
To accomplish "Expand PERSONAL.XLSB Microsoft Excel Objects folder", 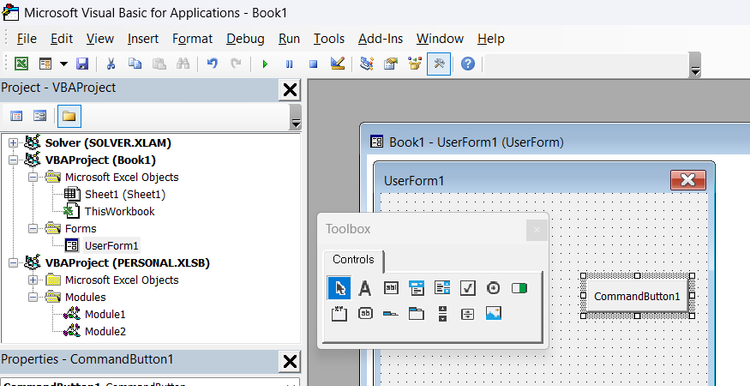I will point(33,280).
